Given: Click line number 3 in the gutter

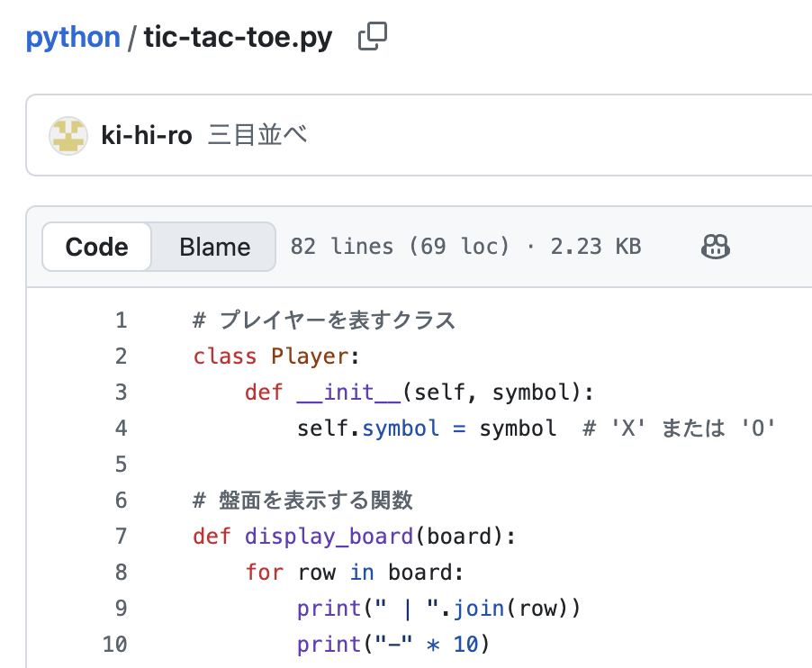Looking at the screenshot, I should pyautogui.click(x=121, y=393).
